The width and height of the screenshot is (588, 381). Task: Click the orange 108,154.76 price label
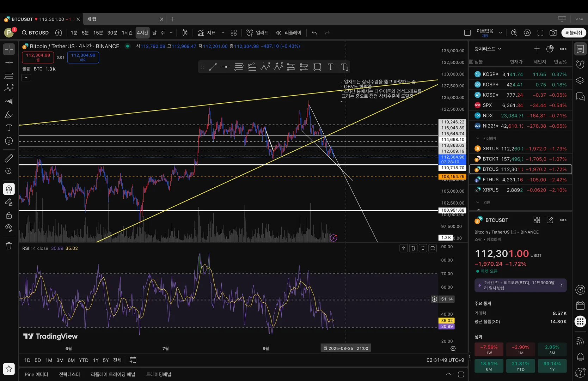tap(453, 177)
